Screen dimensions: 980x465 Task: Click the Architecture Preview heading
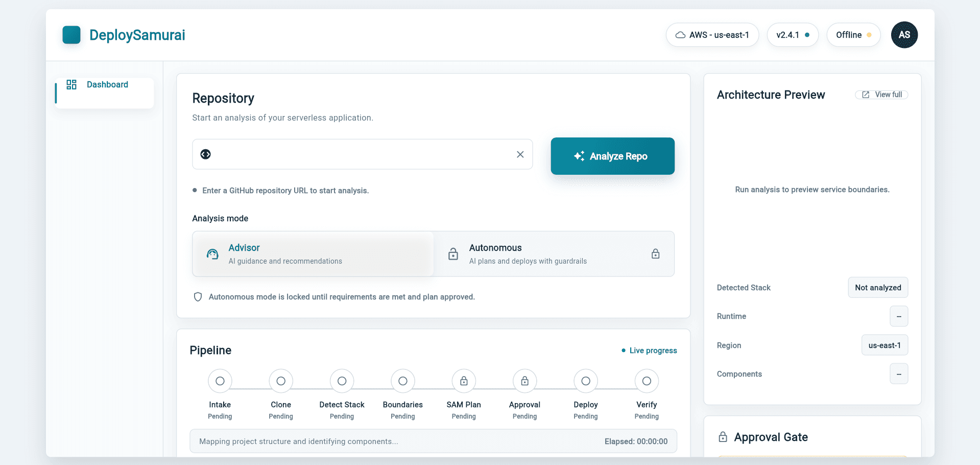point(771,95)
